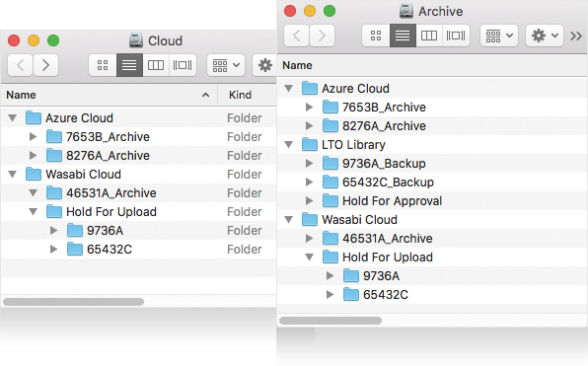Click the Cloud volume title icon
This screenshot has width=588, height=366.
point(136,40)
